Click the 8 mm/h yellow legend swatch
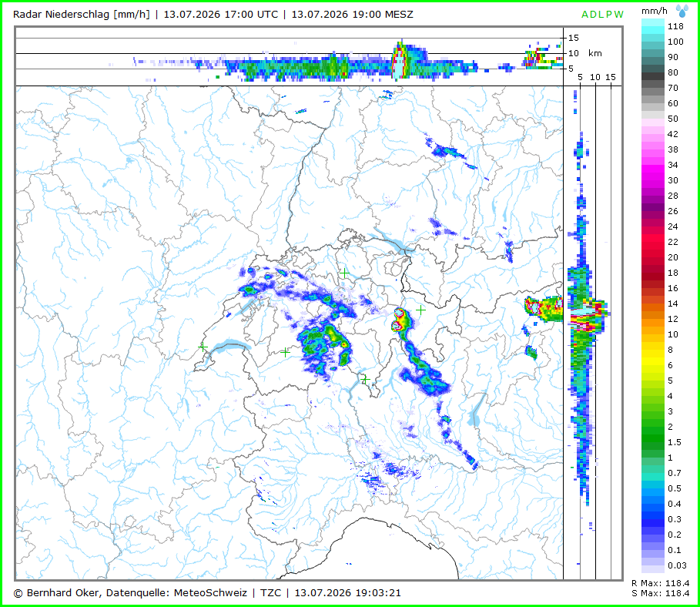This screenshot has width=700, height=607. [653, 350]
